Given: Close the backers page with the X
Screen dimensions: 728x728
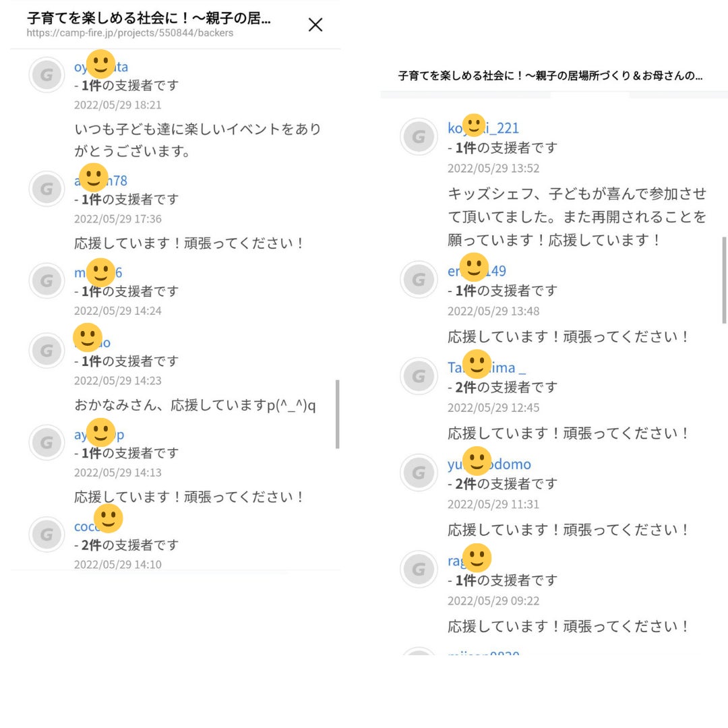Looking at the screenshot, I should (315, 25).
